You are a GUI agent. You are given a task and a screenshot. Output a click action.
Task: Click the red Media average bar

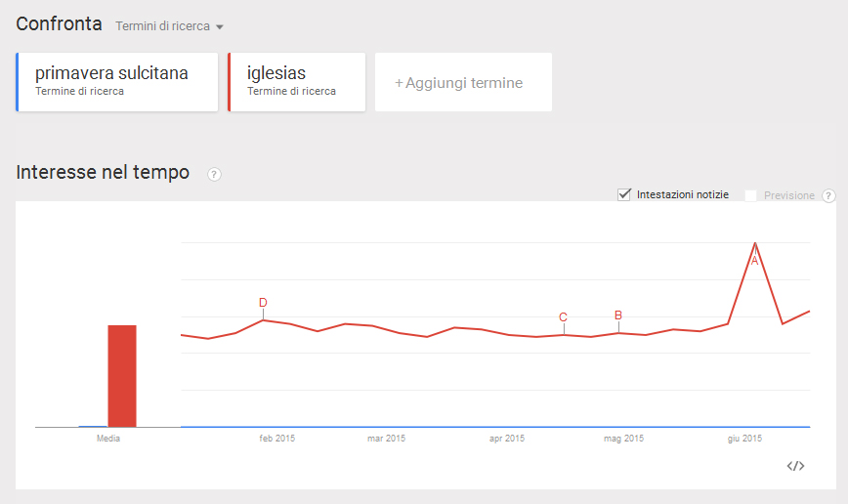coord(122,376)
